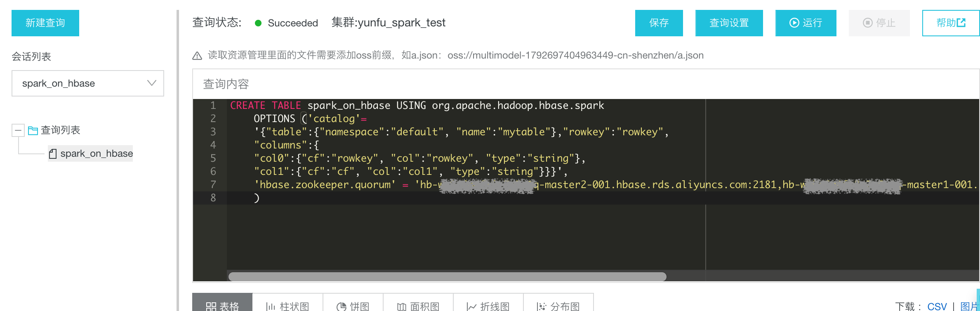Viewport: 980px width, 311px height.
Task: Click the 会话列表 heading
Action: click(31, 57)
